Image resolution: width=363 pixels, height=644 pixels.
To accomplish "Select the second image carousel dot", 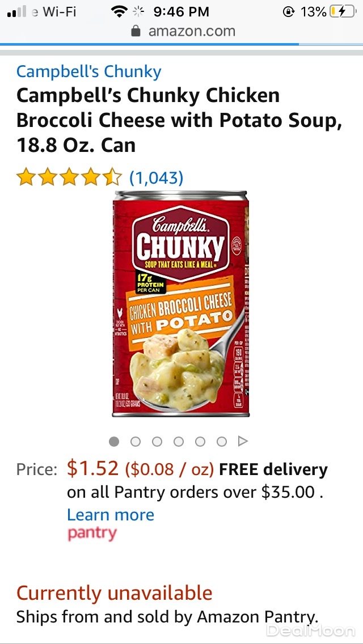I will pos(136,442).
